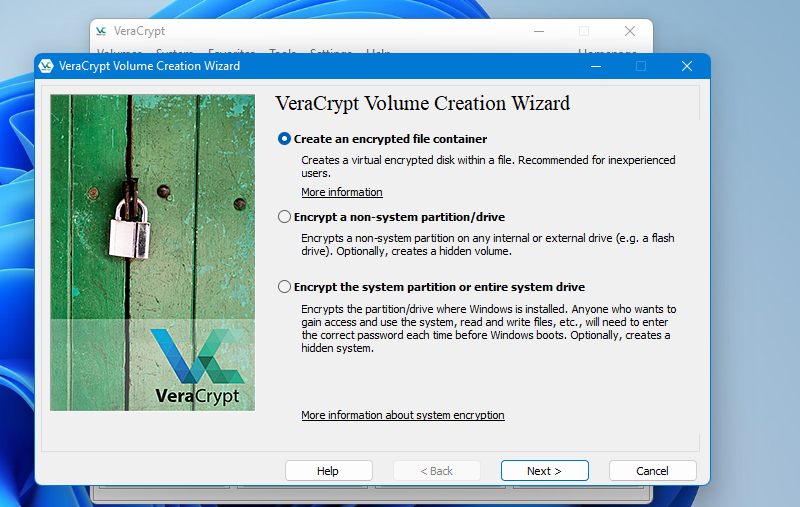Select Create an encrypted file container option
Viewport: 800px width, 507px height.
click(x=285, y=139)
